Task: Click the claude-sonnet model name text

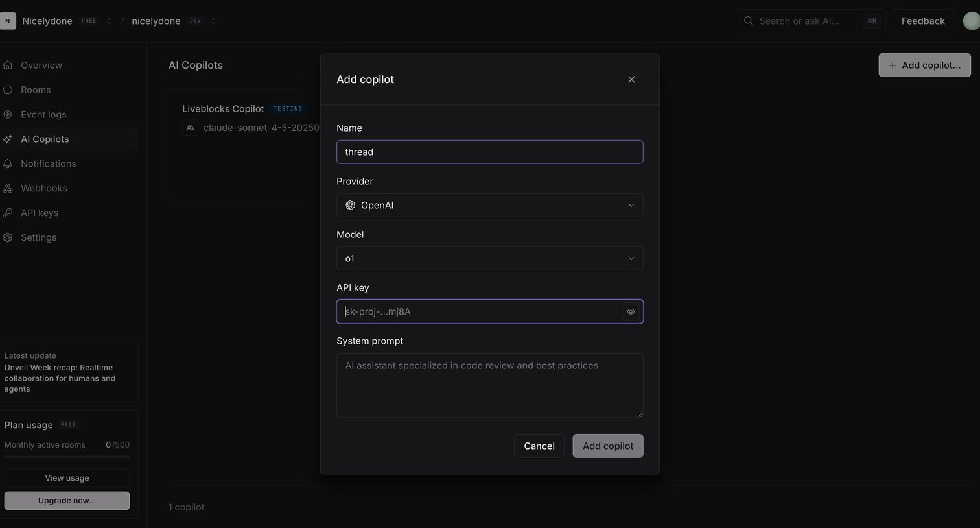Action: pos(261,128)
